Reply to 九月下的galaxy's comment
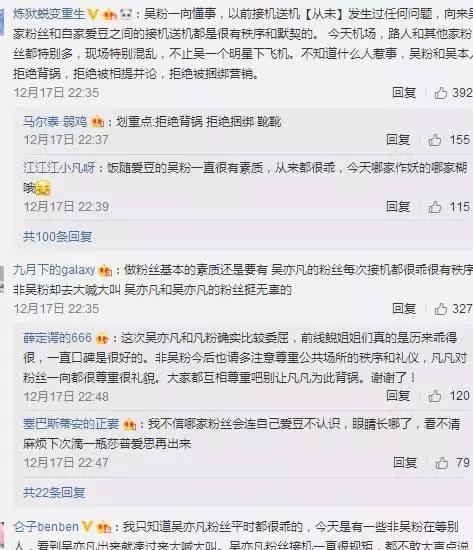This screenshot has width=473, height=550. tap(404, 309)
